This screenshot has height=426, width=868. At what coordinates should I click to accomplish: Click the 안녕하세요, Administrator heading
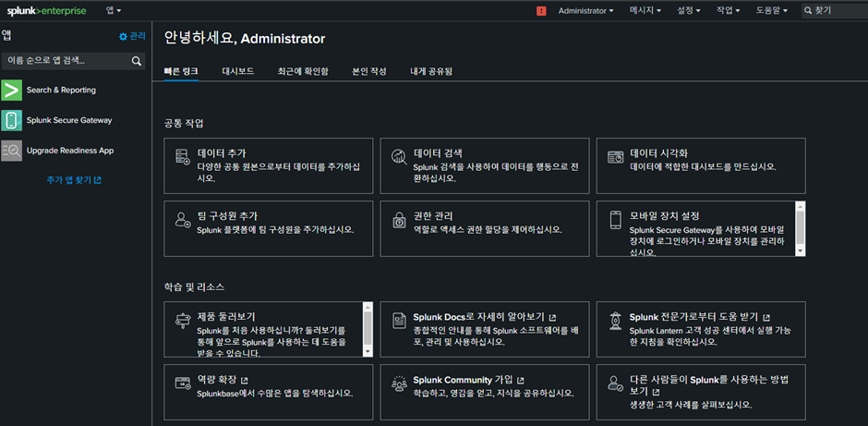click(x=245, y=38)
